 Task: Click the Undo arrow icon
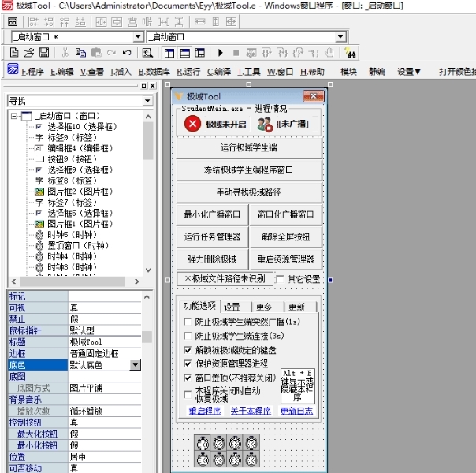pos(127,53)
